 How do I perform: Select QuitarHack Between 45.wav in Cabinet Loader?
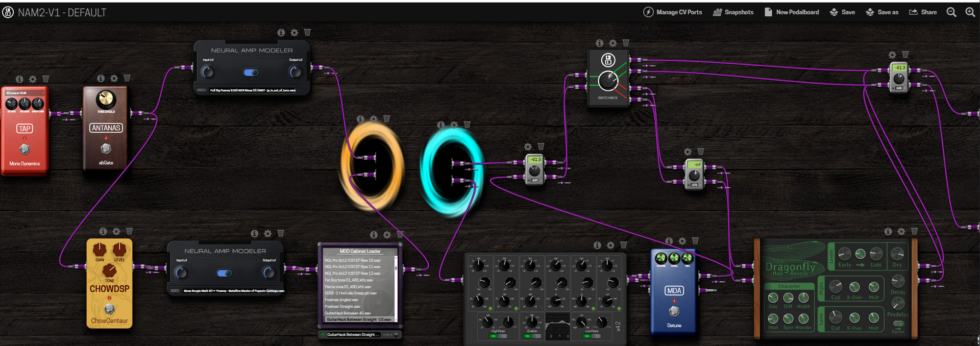[x=359, y=313]
